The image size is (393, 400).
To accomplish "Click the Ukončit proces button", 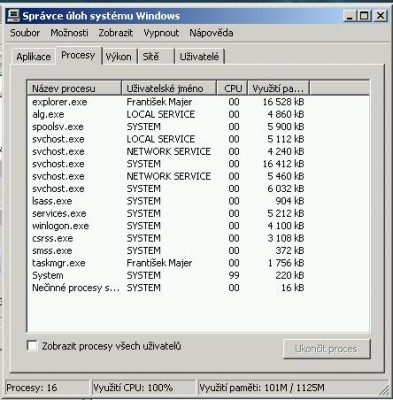I will [327, 349].
